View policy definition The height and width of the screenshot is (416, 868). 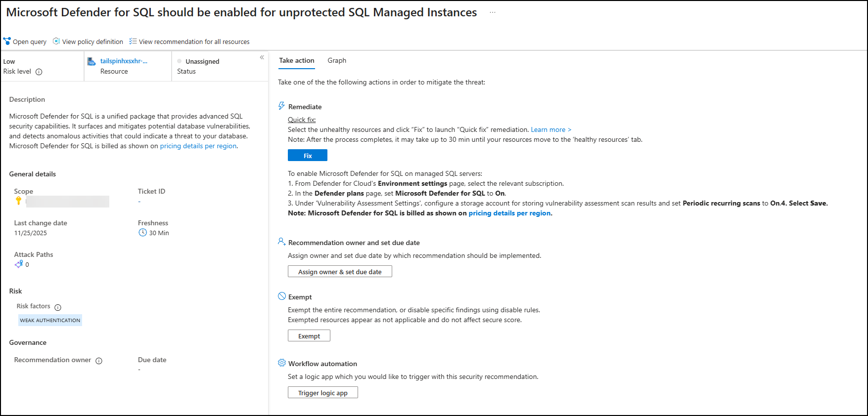[88, 42]
